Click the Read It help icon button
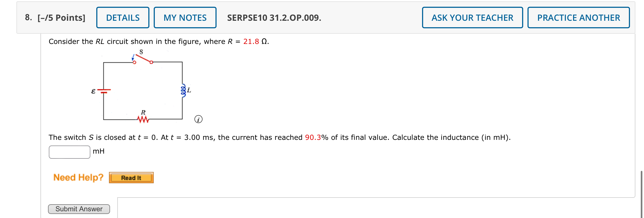Image resolution: width=644 pixels, height=218 pixels. point(131,177)
